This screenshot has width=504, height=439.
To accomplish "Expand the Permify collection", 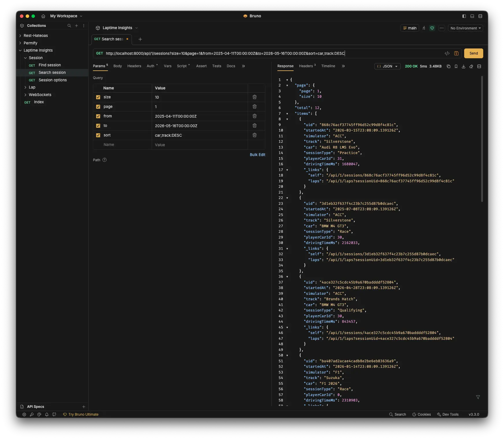I will pyautogui.click(x=20, y=43).
